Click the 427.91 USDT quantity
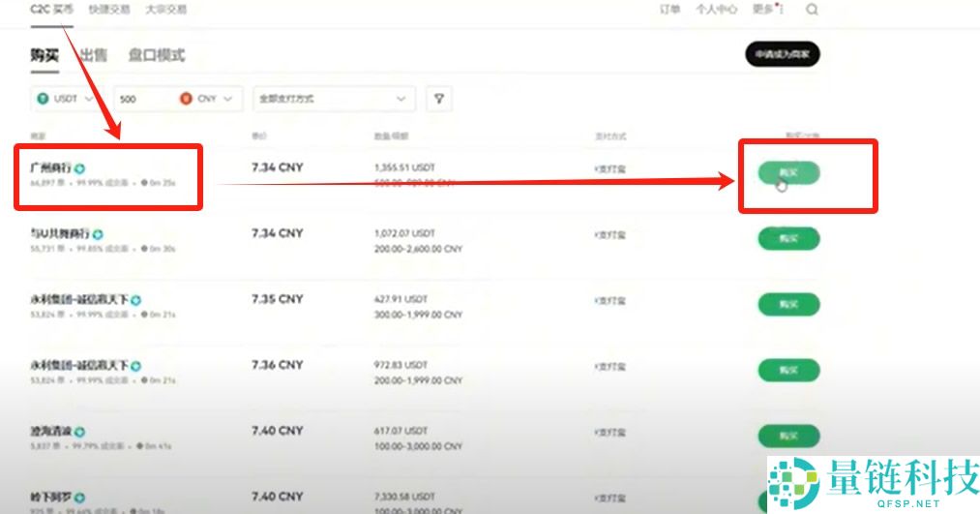The width and height of the screenshot is (980, 514). tap(401, 299)
